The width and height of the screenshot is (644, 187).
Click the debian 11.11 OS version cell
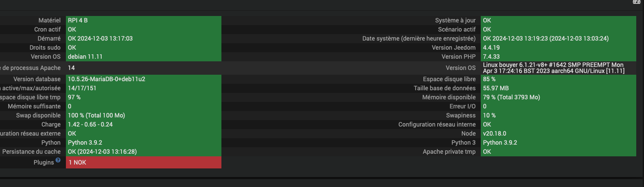tap(143, 57)
